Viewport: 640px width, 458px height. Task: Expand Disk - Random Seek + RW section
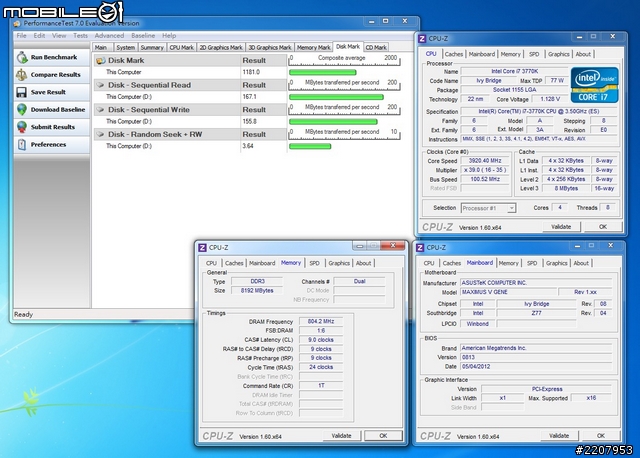[100, 134]
